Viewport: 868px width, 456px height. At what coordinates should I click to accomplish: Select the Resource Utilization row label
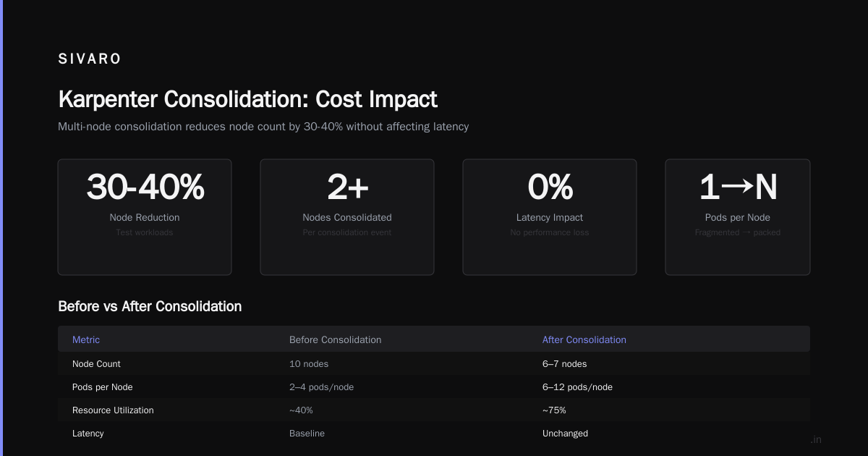[x=113, y=410]
